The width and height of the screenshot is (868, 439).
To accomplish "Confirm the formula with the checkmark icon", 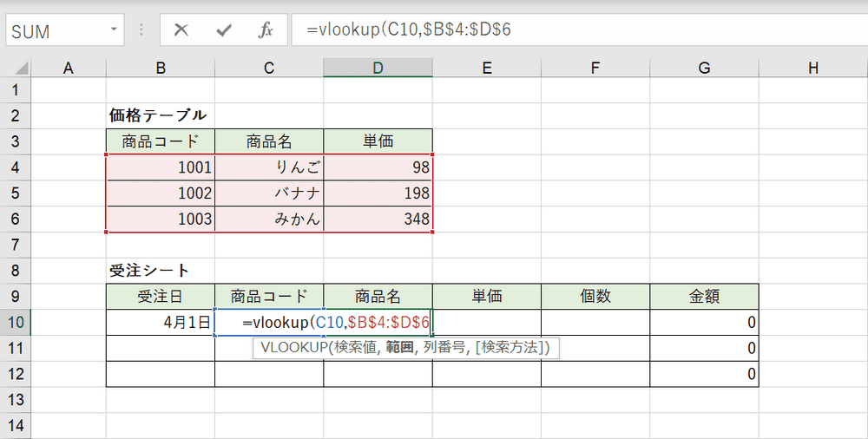I will click(x=224, y=29).
